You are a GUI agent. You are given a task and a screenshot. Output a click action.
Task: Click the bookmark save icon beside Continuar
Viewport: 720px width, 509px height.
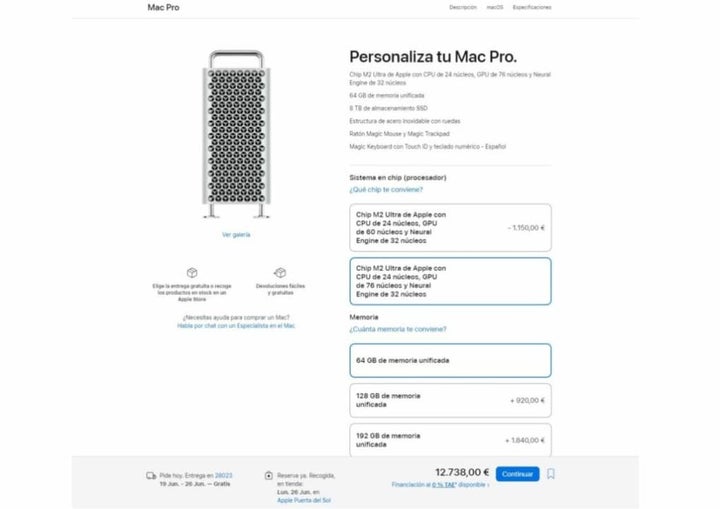click(551, 474)
